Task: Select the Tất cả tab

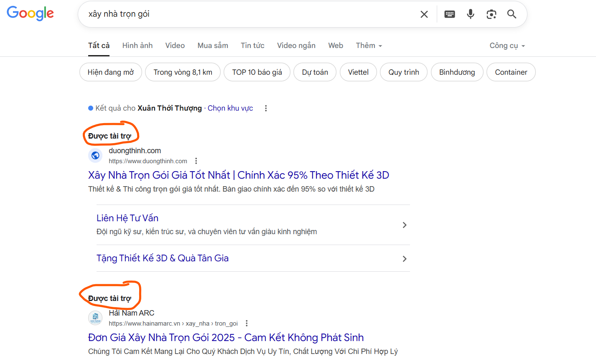Action: pyautogui.click(x=99, y=45)
